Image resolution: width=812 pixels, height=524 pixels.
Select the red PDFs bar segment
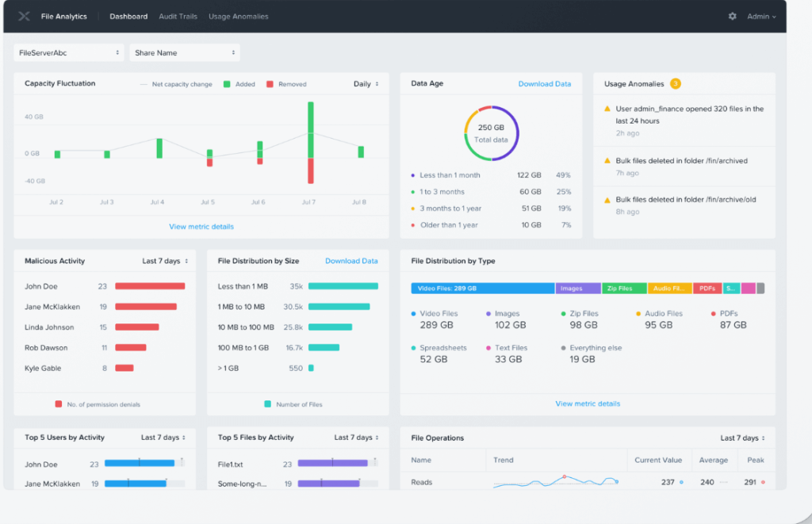[707, 289]
